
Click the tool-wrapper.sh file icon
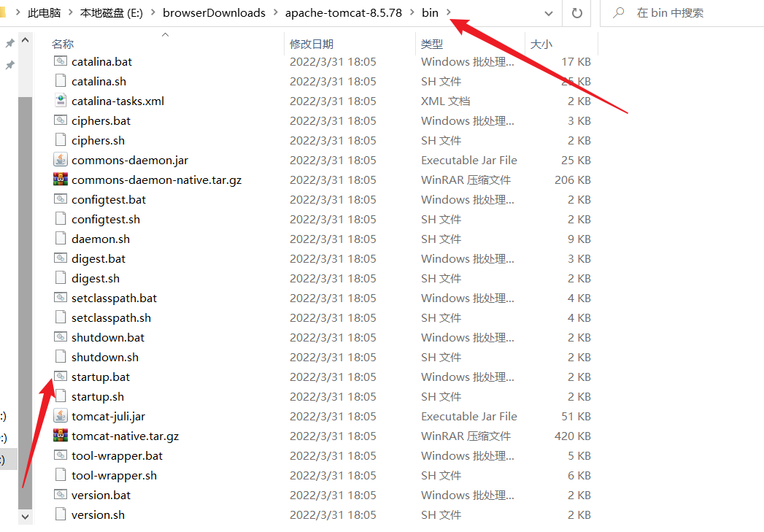(61, 476)
